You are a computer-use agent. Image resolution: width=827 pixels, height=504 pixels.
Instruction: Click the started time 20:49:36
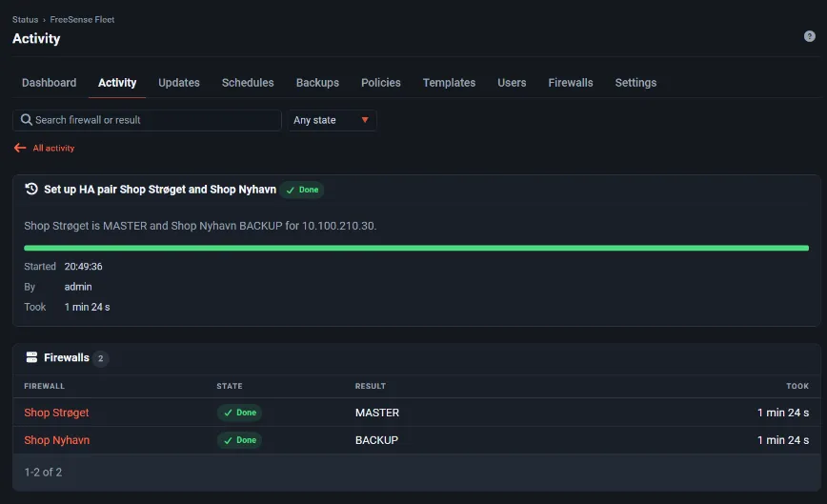click(83, 267)
